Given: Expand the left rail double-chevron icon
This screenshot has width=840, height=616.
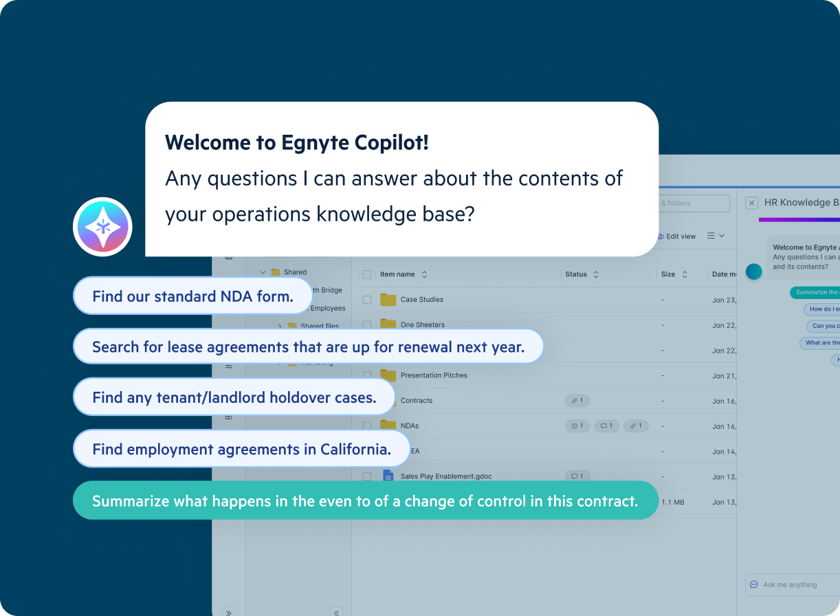Looking at the screenshot, I should coord(229,612).
